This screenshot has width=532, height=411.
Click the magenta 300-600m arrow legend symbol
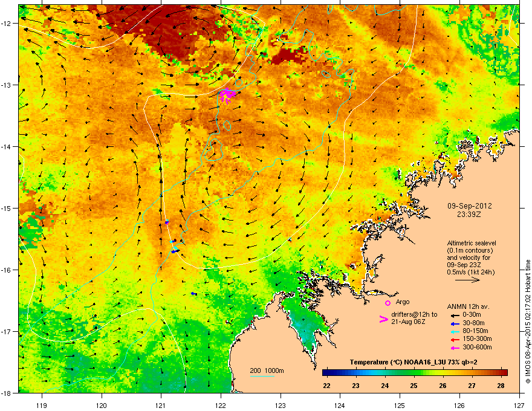pos(455,348)
